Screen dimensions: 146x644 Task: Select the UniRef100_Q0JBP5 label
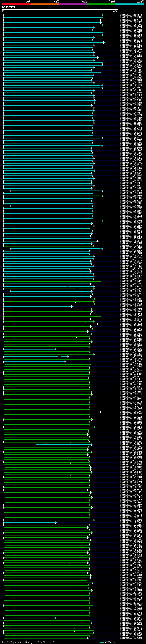pyautogui.click(x=131, y=42)
